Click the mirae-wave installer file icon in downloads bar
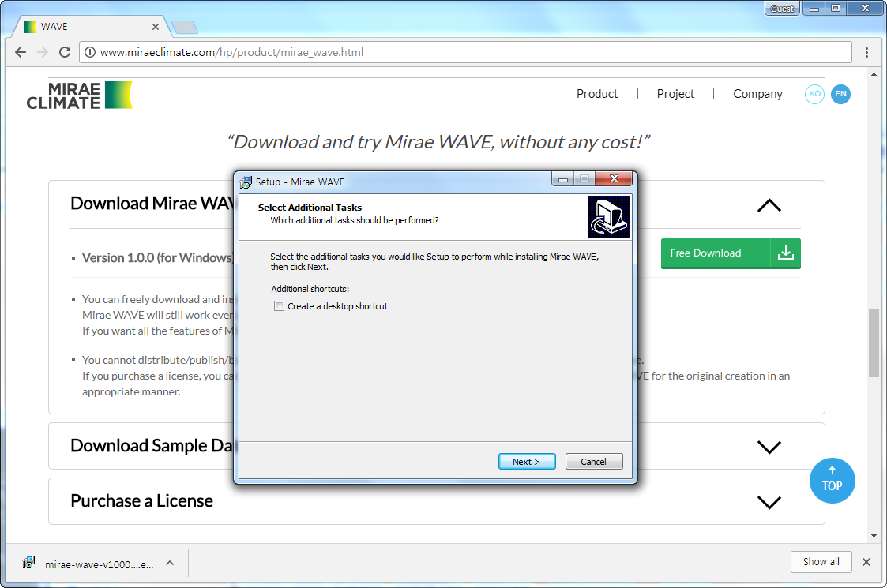This screenshot has width=887, height=588. coord(28,563)
